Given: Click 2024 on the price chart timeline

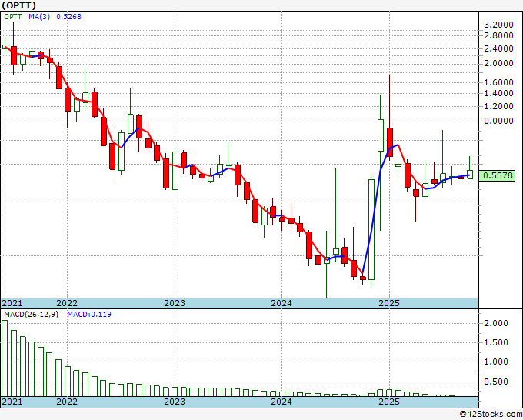Looking at the screenshot, I should [281, 303].
